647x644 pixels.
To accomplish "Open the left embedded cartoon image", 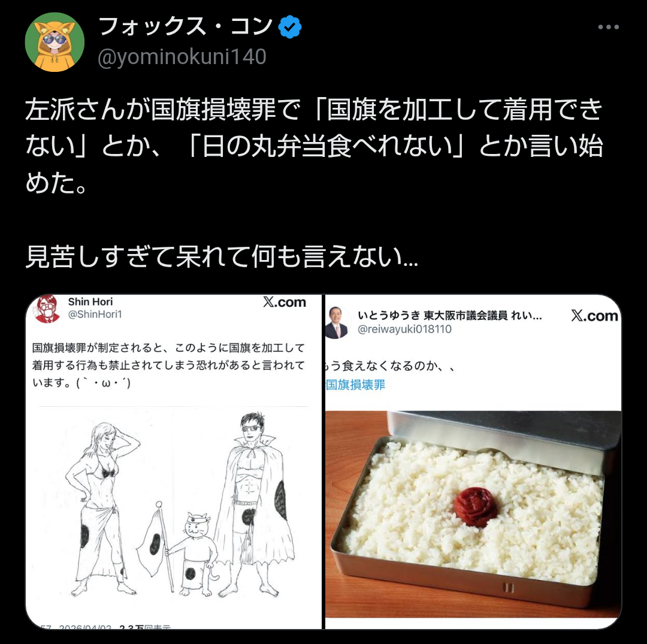I will [174, 461].
